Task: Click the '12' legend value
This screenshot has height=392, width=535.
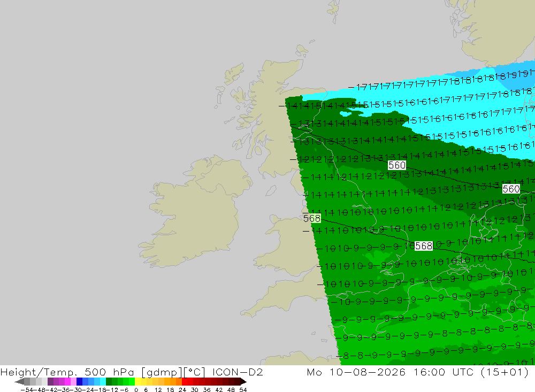Action: [158, 390]
